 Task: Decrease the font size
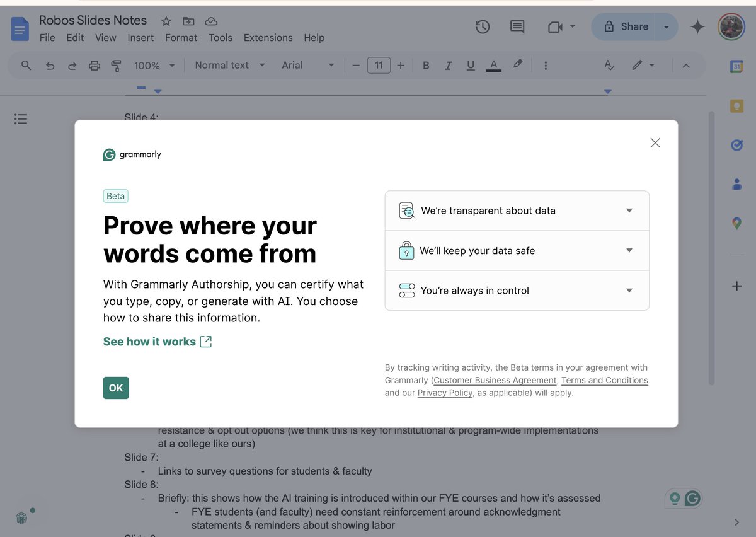coord(356,65)
